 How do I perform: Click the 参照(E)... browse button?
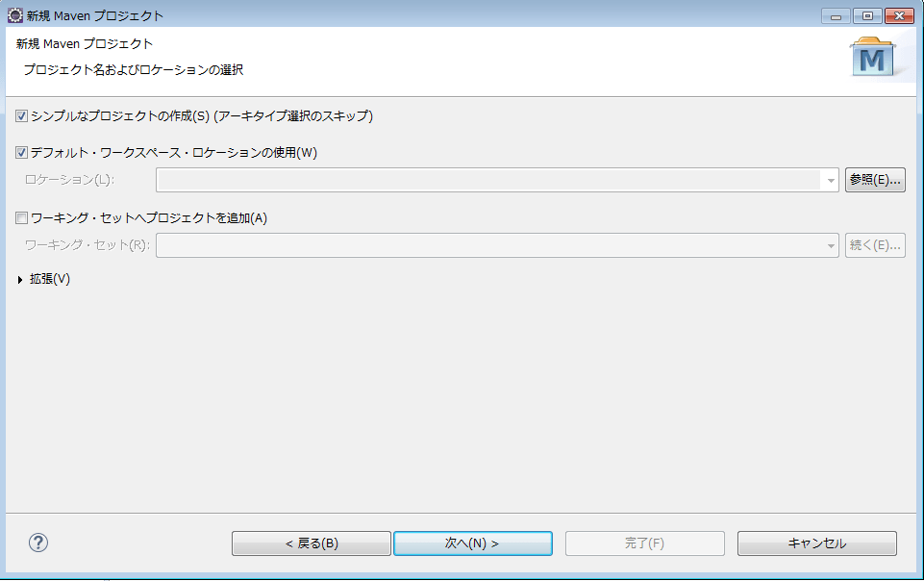click(x=875, y=180)
